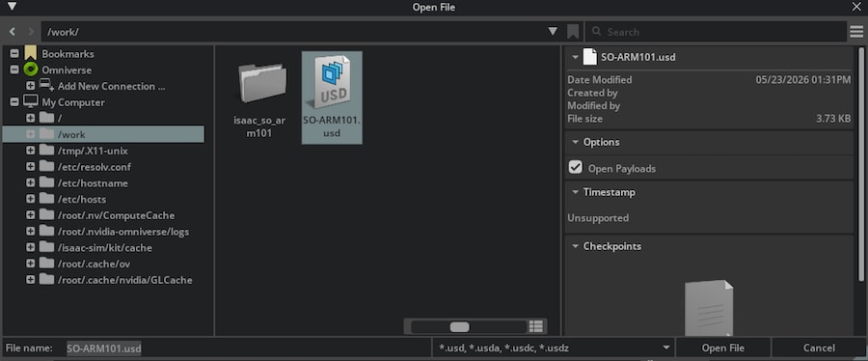The width and height of the screenshot is (868, 361).
Task: Select the /root/.cache/ov folder
Action: click(94, 264)
